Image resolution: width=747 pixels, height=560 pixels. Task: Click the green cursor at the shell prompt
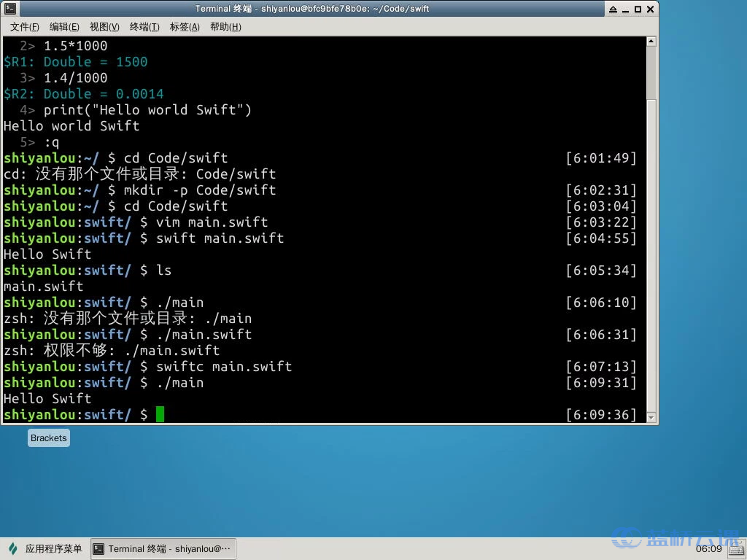160,414
